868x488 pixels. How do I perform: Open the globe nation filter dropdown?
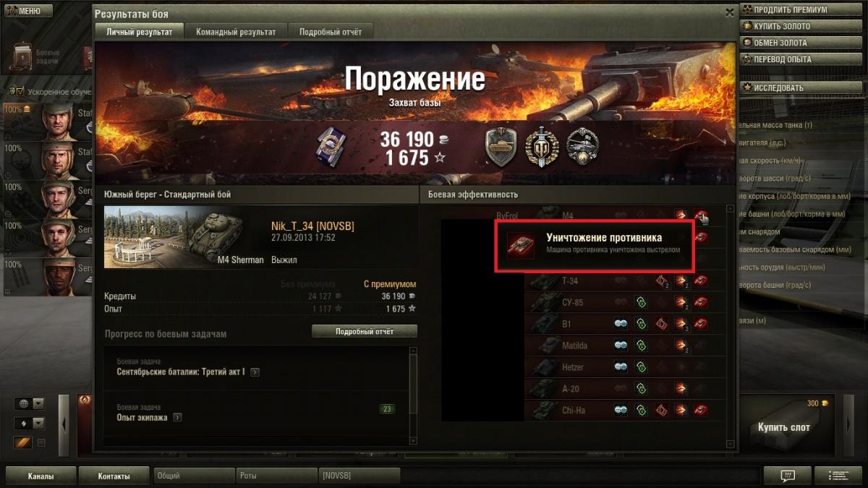[29, 404]
